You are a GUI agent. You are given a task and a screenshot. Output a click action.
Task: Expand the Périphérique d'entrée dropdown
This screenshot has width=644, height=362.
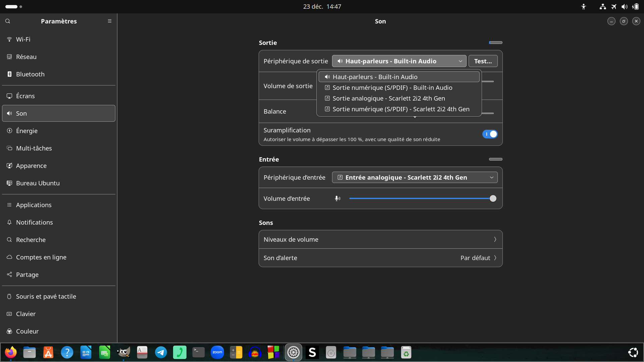415,177
